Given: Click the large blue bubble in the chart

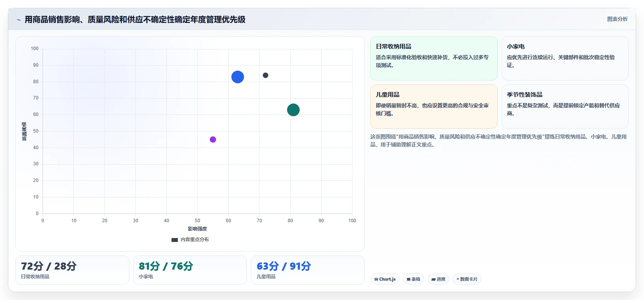Looking at the screenshot, I should (x=237, y=77).
